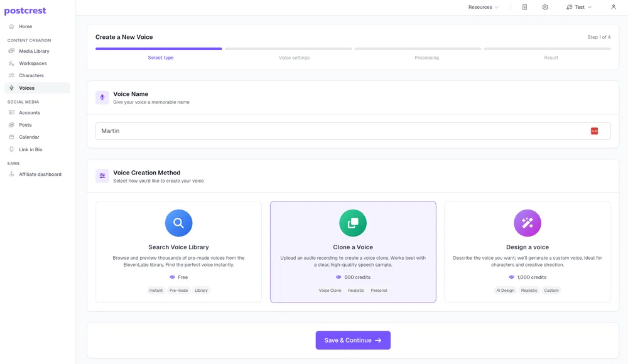The image size is (628, 364).
Task: Click the credits icon next to 1,000 credits
Action: (511, 277)
